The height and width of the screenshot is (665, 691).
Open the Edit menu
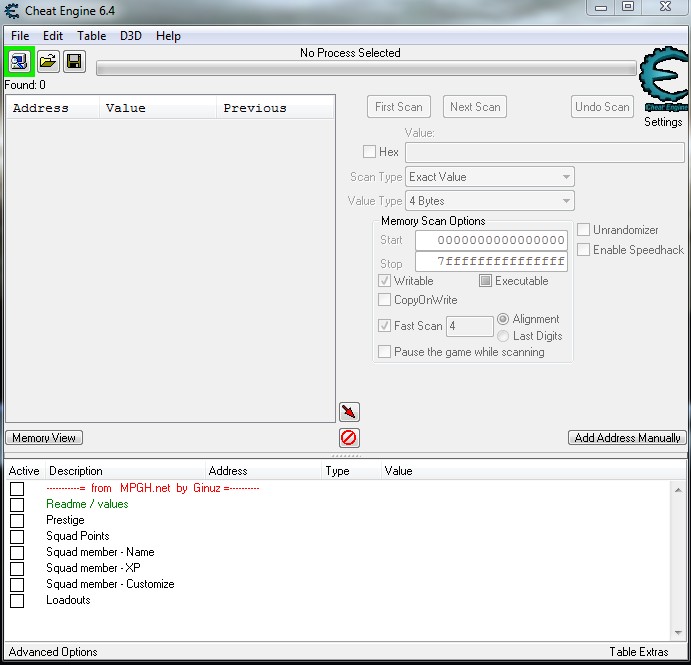(x=53, y=36)
